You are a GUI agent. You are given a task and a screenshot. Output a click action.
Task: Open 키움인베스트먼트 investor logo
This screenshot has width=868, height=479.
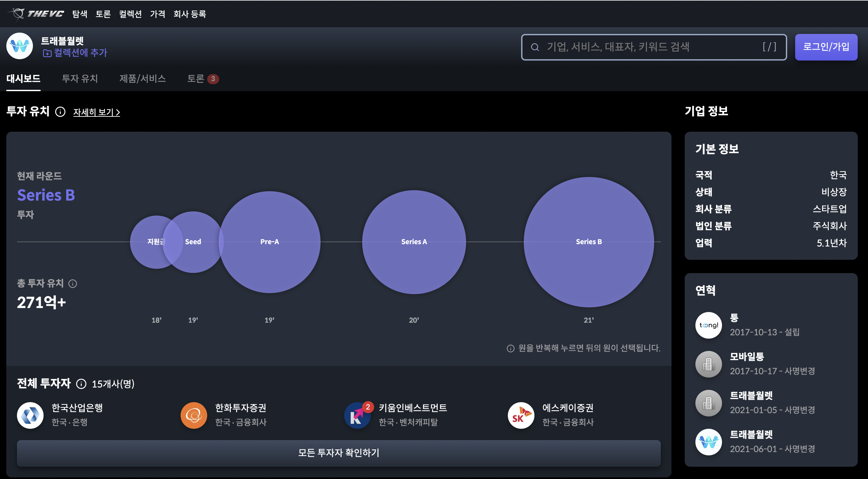click(x=357, y=415)
